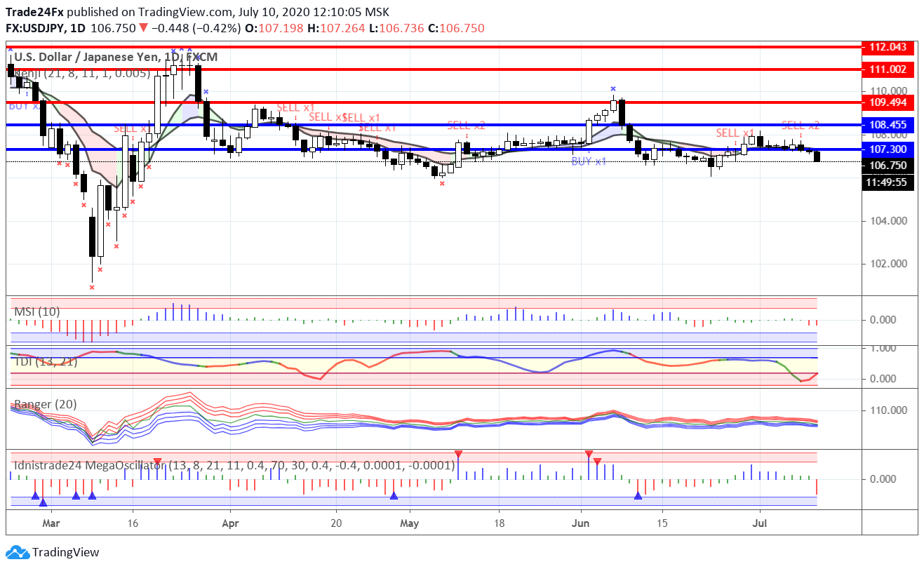Screen dimensions: 924x569
Task: Click the Jul date on time axis
Action: pyautogui.click(x=760, y=523)
